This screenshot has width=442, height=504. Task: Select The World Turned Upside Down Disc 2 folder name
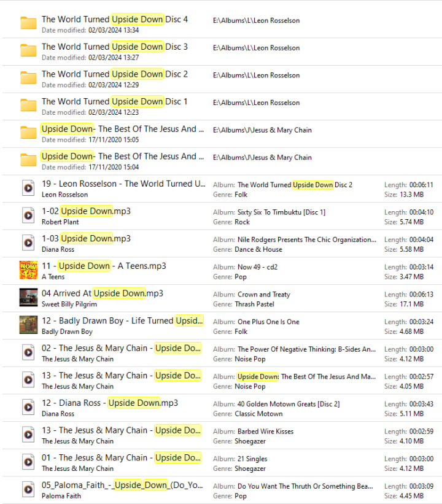click(115, 74)
